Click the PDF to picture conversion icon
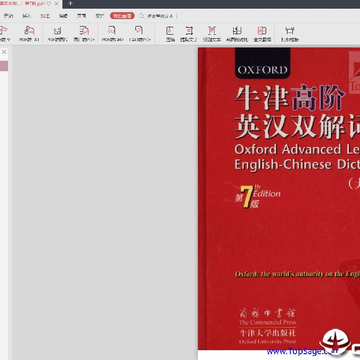The height and width of the screenshot is (360, 360). click(58, 31)
